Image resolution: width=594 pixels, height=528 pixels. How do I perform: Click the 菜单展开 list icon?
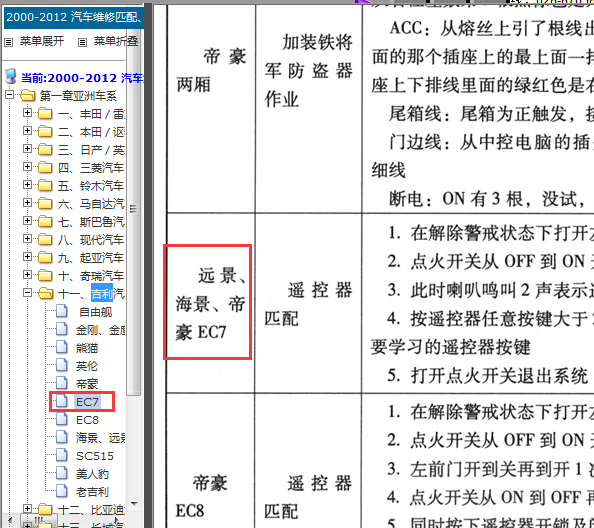point(8,42)
